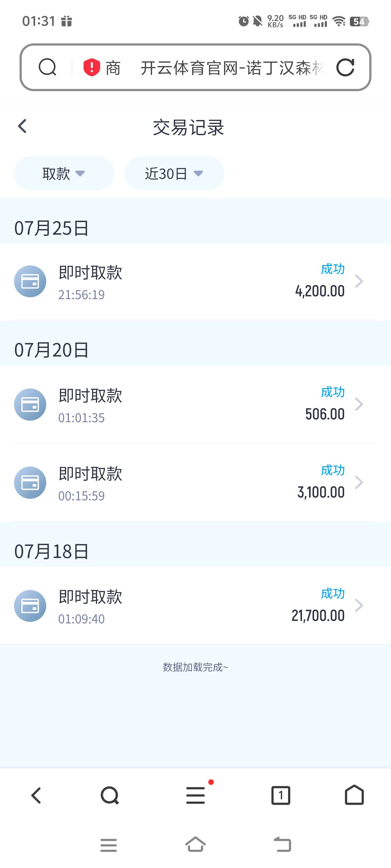The height and width of the screenshot is (868, 391).
Task: Expand the 近30日 date range dropdown
Action: coord(174,174)
